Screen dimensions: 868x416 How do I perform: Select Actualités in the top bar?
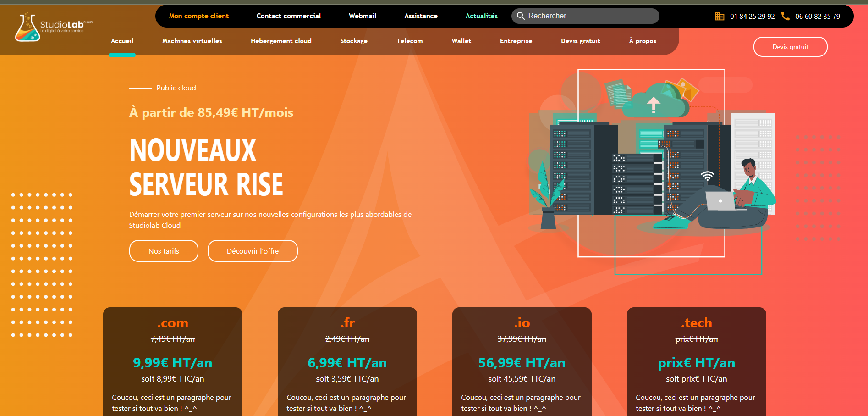pyautogui.click(x=481, y=16)
